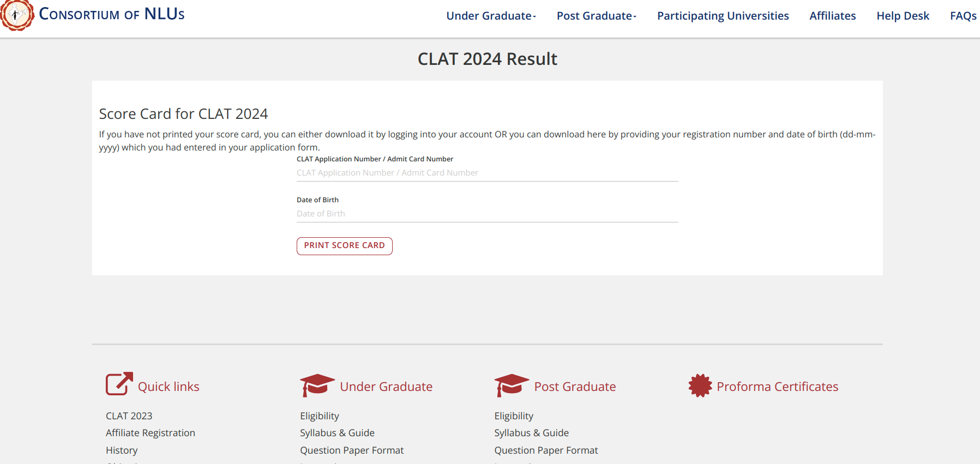This screenshot has width=980, height=464.
Task: Open Post Graduate Question Paper Format link
Action: (x=546, y=450)
